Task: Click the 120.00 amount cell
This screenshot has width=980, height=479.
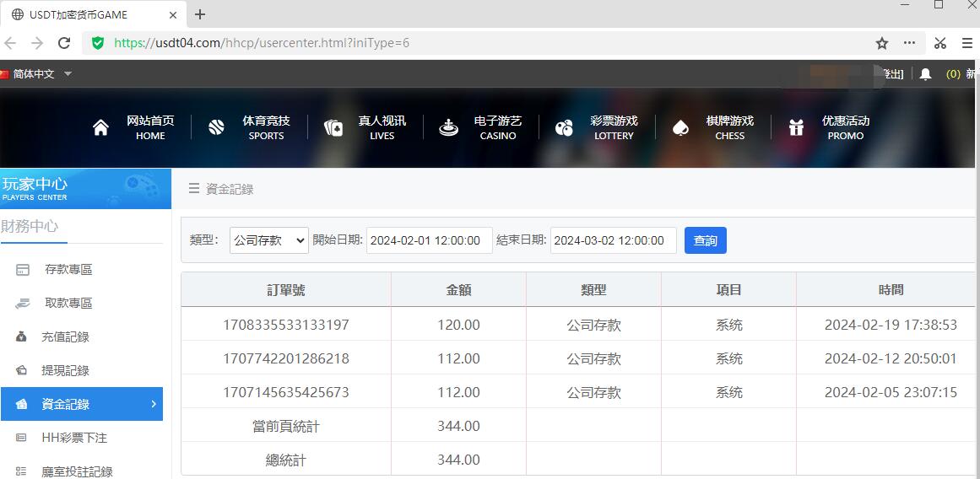Action: point(458,325)
